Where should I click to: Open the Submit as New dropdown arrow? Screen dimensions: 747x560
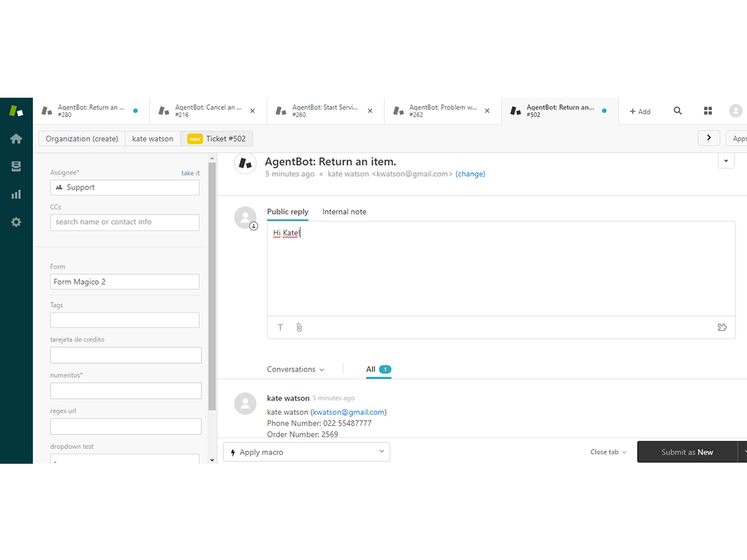click(x=743, y=451)
